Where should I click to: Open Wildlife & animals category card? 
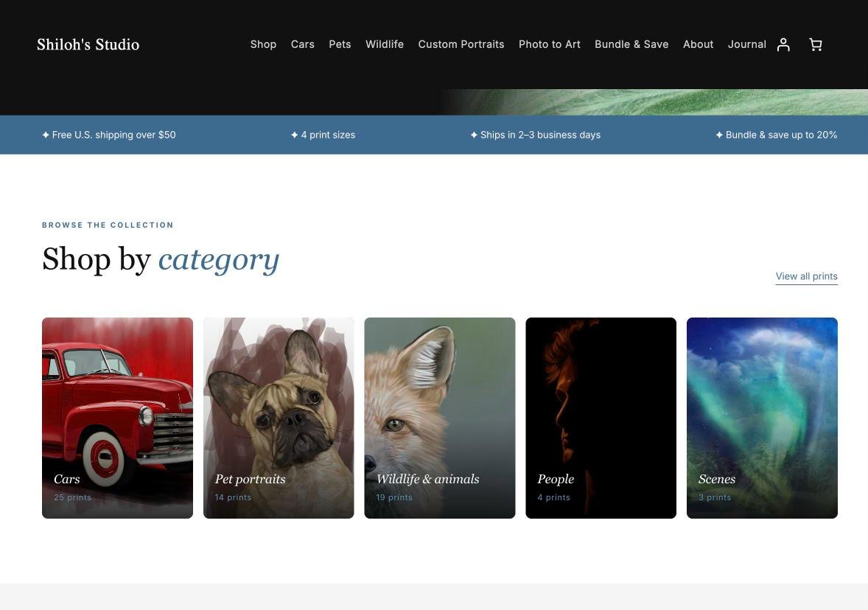pos(440,418)
